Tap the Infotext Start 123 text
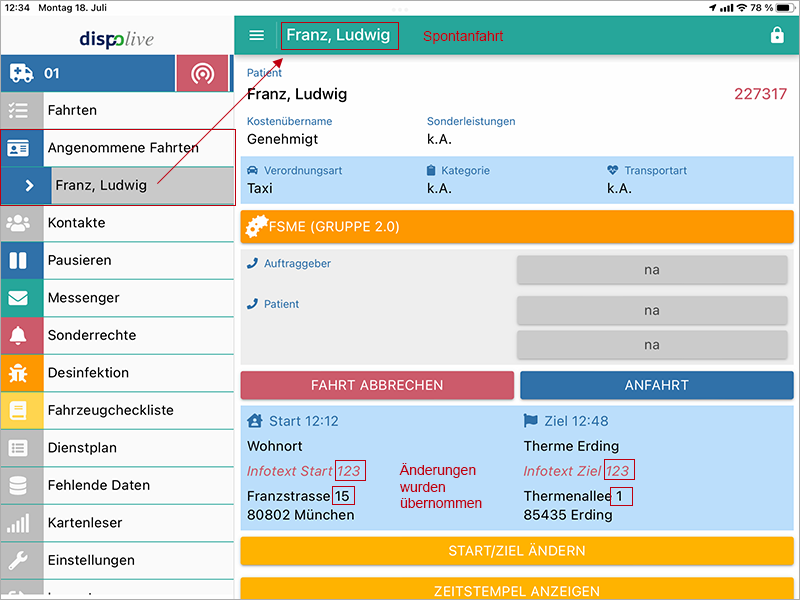Viewport: 800px width, 600px height. click(x=304, y=471)
